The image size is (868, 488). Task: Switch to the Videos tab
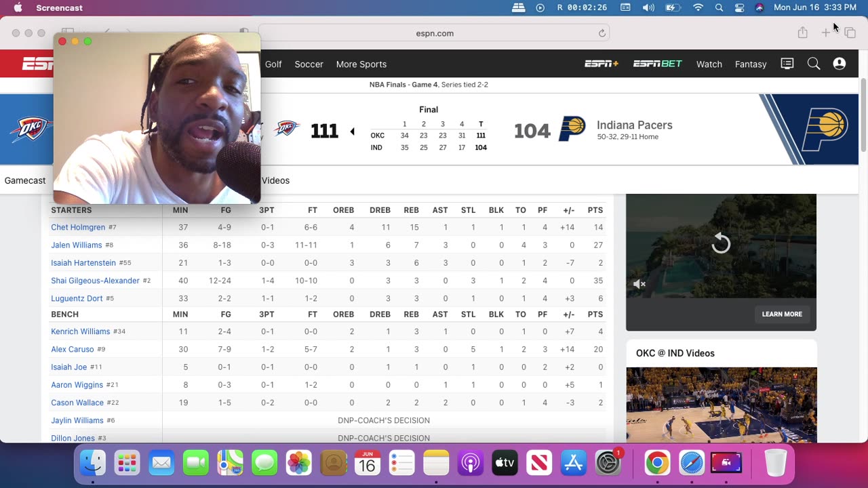[x=275, y=180]
